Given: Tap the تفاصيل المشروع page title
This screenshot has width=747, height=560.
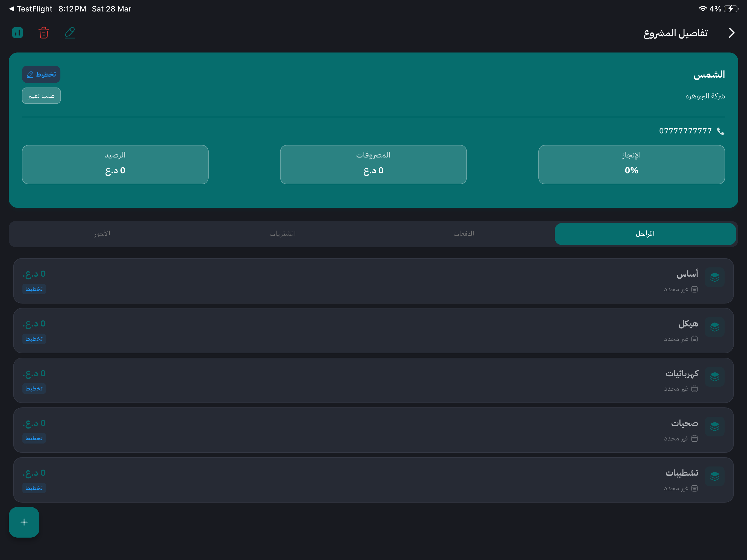Looking at the screenshot, I should [675, 33].
